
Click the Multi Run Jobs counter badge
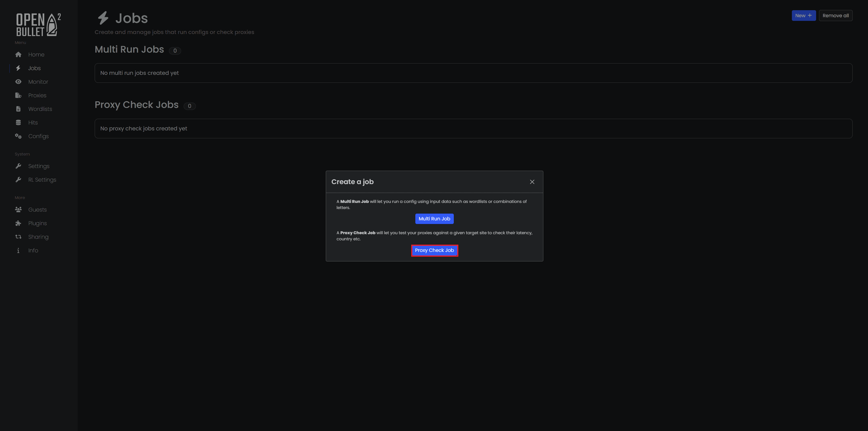(175, 51)
